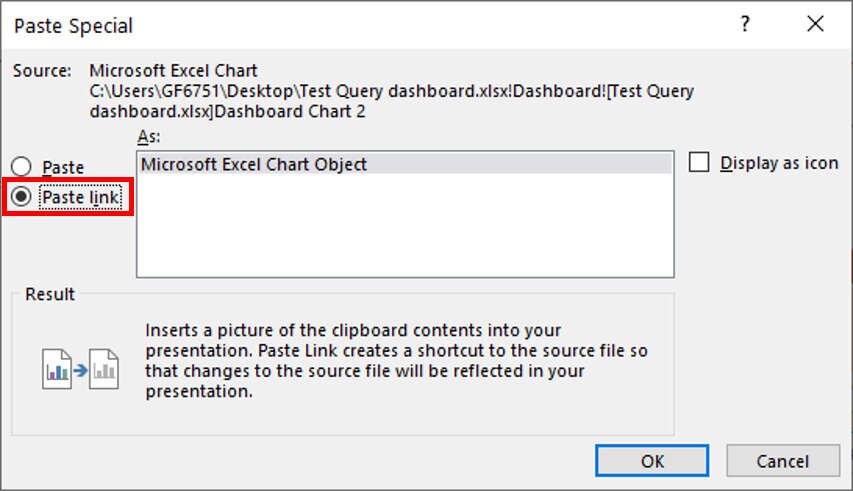Confirm with the OK button
Viewport: 853px width, 491px height.
(x=652, y=462)
